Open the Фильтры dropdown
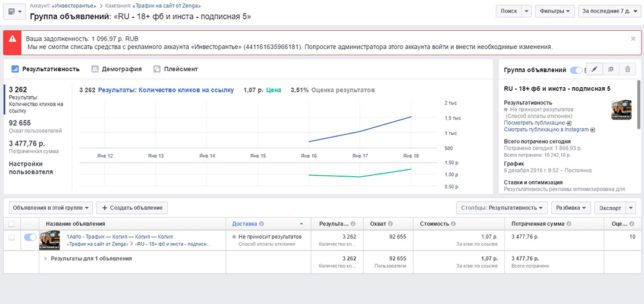 coord(555,11)
